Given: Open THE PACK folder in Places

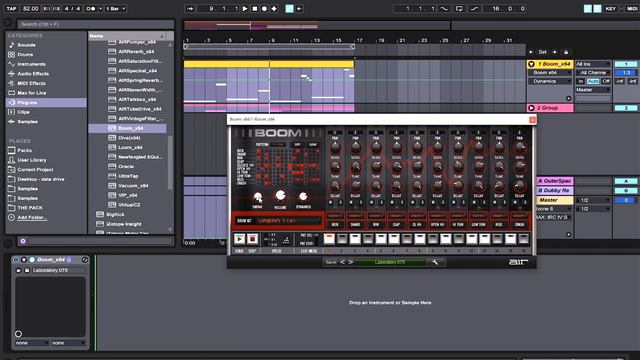Looking at the screenshot, I should [x=30, y=208].
